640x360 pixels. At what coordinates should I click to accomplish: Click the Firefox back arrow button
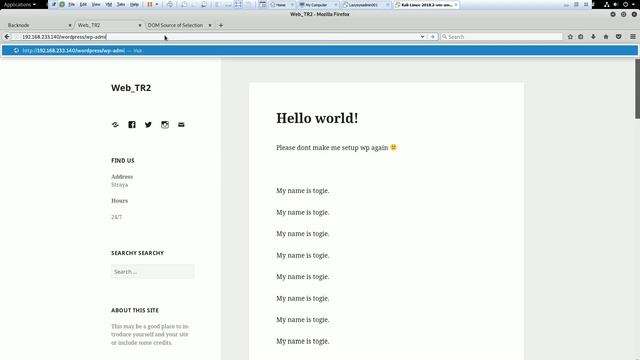[x=7, y=37]
